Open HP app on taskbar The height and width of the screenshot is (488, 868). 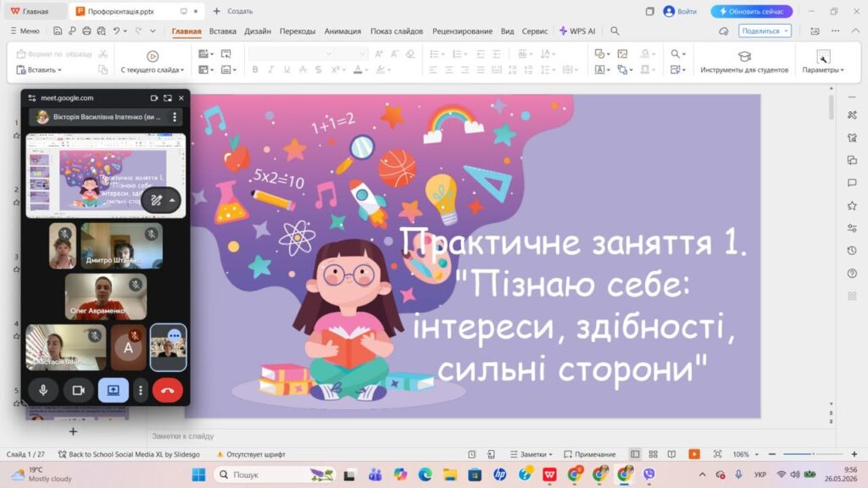500,474
